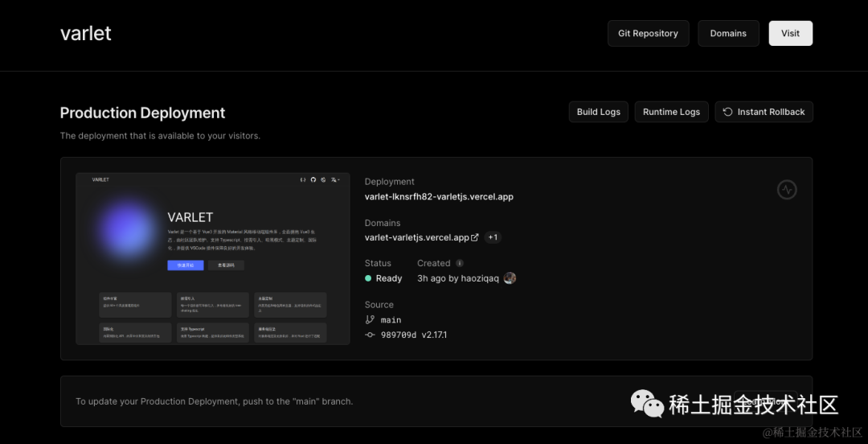Click the white Visit button
This screenshot has height=444, width=868.
coord(791,33)
